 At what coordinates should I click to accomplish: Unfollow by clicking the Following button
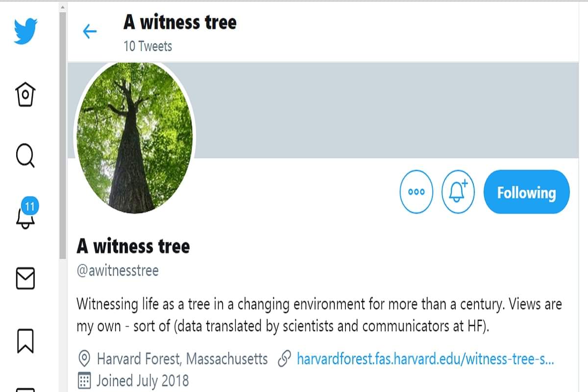pyautogui.click(x=526, y=192)
